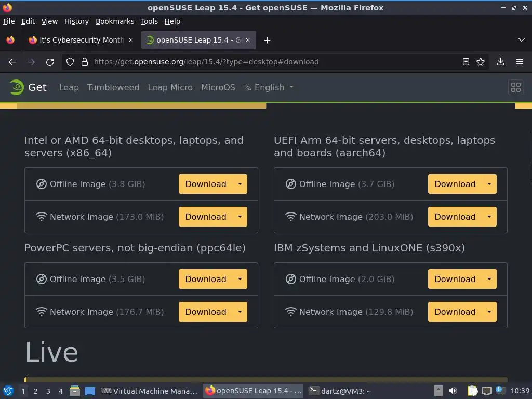Click the padlock site info icon
This screenshot has width=532, height=399.
click(x=85, y=62)
